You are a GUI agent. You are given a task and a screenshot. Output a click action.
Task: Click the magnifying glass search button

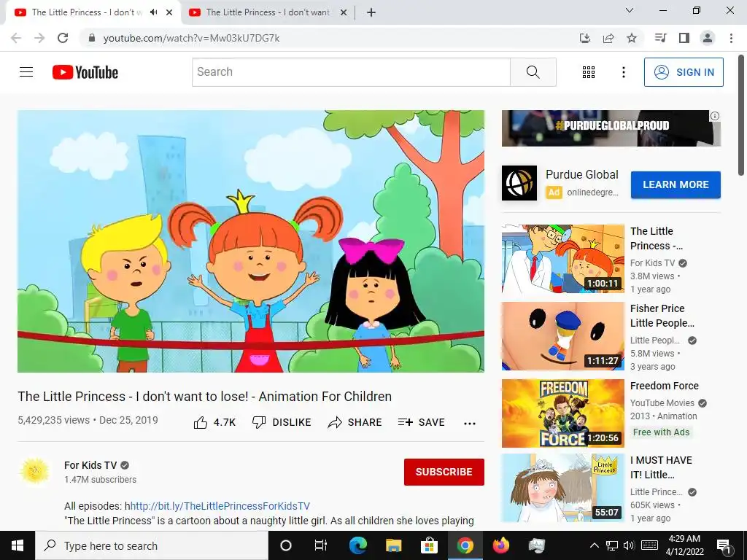point(533,72)
